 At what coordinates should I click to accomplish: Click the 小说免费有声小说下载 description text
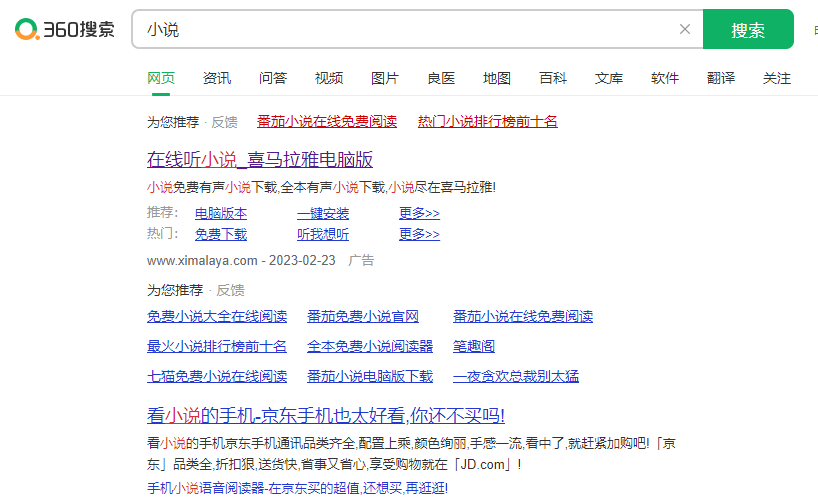321,187
